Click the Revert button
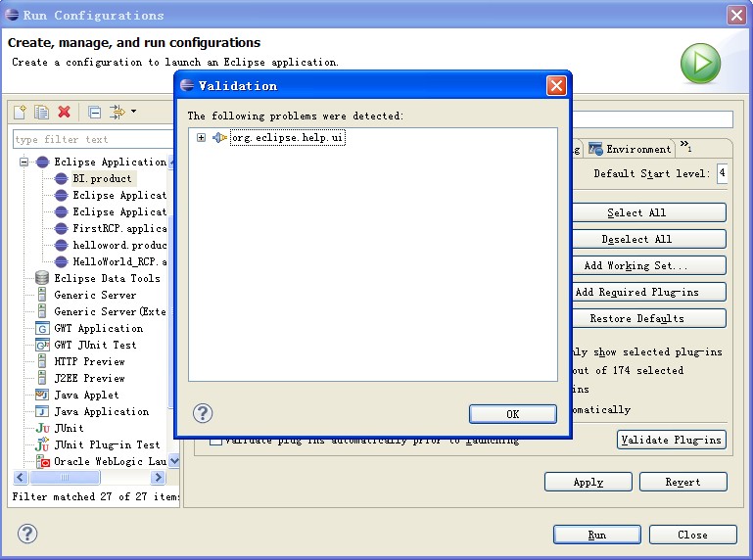The image size is (753, 560). (682, 482)
